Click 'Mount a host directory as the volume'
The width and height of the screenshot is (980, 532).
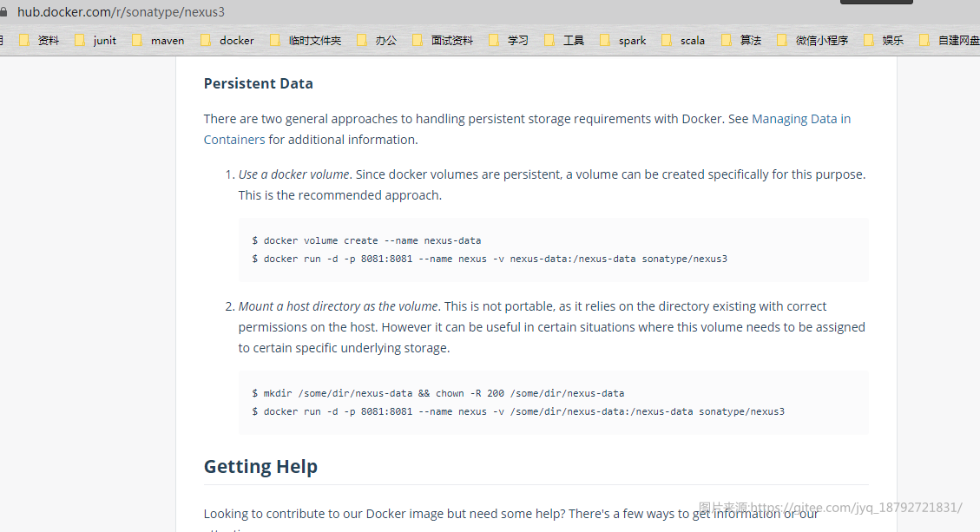point(339,306)
